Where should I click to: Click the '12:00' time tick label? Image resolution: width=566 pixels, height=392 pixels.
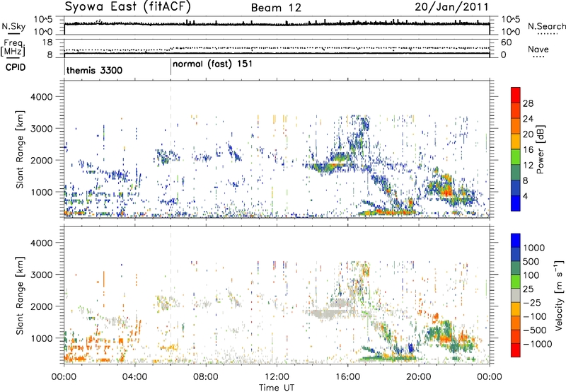277,377
